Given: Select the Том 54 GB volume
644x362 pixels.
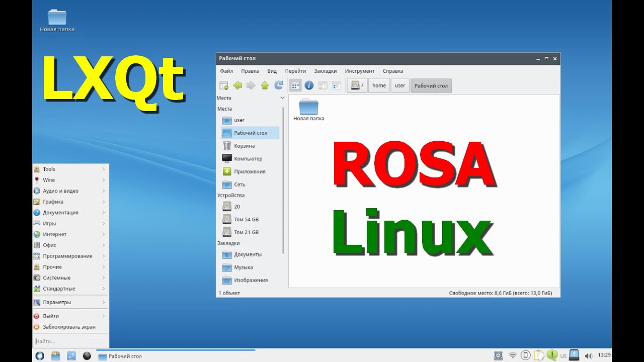Looking at the screenshot, I should pos(249,219).
